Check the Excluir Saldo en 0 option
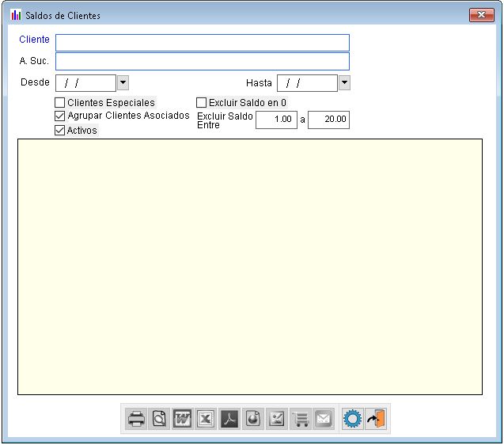Screen dimensions: 504x445 click(x=201, y=102)
